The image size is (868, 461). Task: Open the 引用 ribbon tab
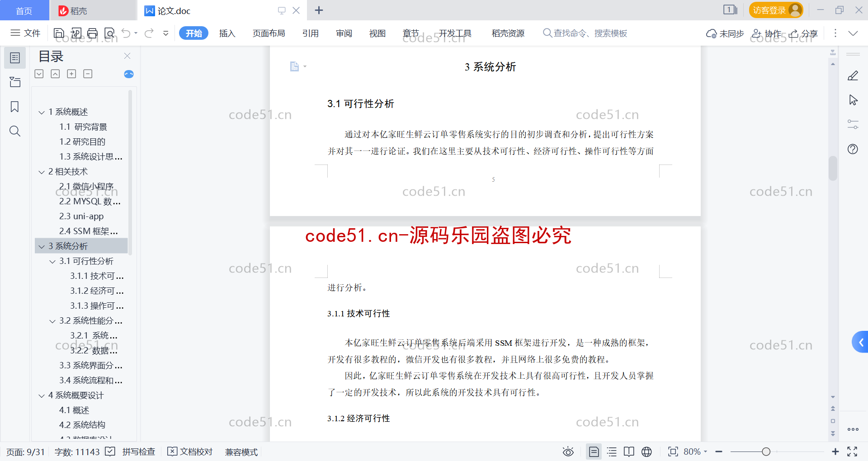coord(311,33)
